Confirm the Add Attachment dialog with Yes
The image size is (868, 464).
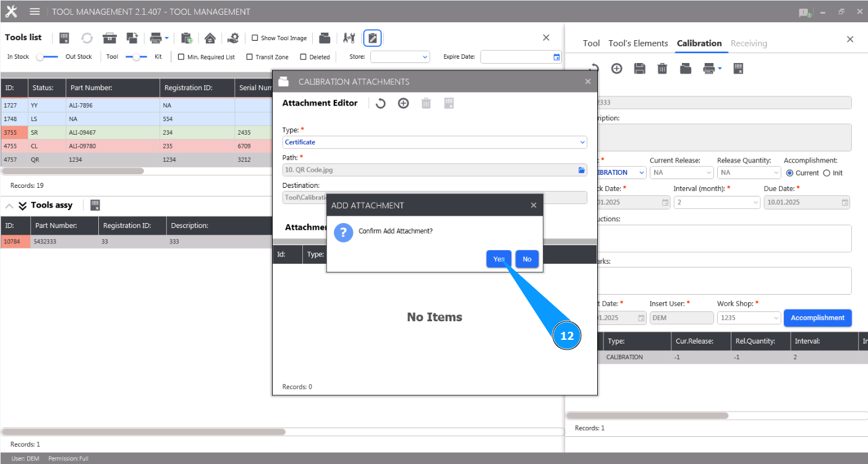click(x=498, y=259)
